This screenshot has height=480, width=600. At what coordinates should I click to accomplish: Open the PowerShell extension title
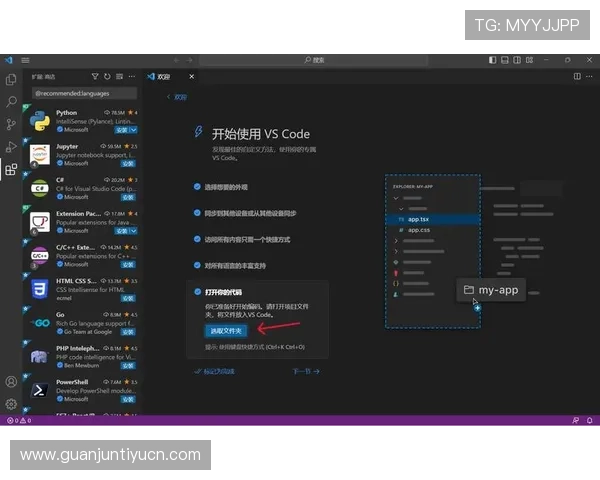72,382
